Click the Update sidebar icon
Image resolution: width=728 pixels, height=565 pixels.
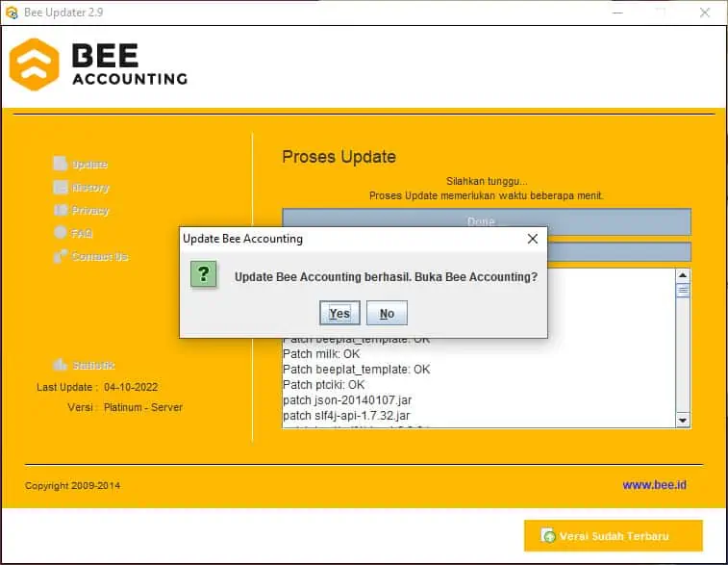[61, 164]
